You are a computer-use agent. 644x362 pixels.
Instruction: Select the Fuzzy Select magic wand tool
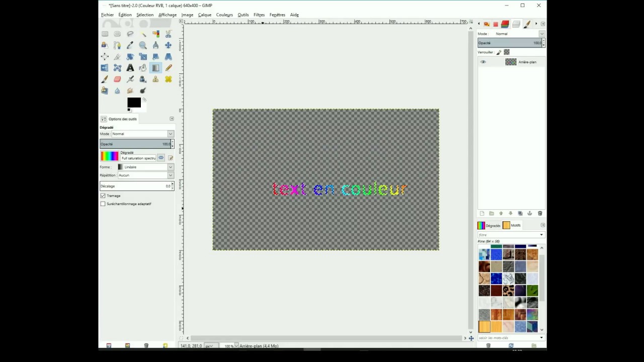pos(143,34)
